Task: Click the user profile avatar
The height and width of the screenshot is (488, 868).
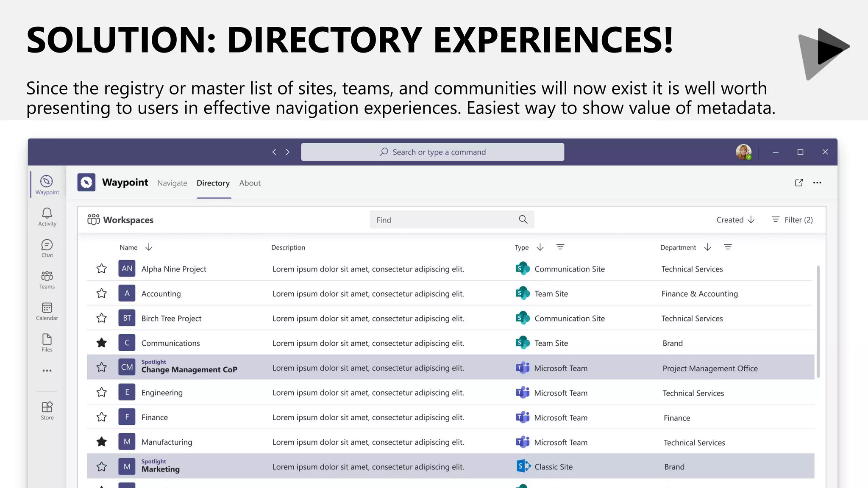Action: click(x=743, y=152)
